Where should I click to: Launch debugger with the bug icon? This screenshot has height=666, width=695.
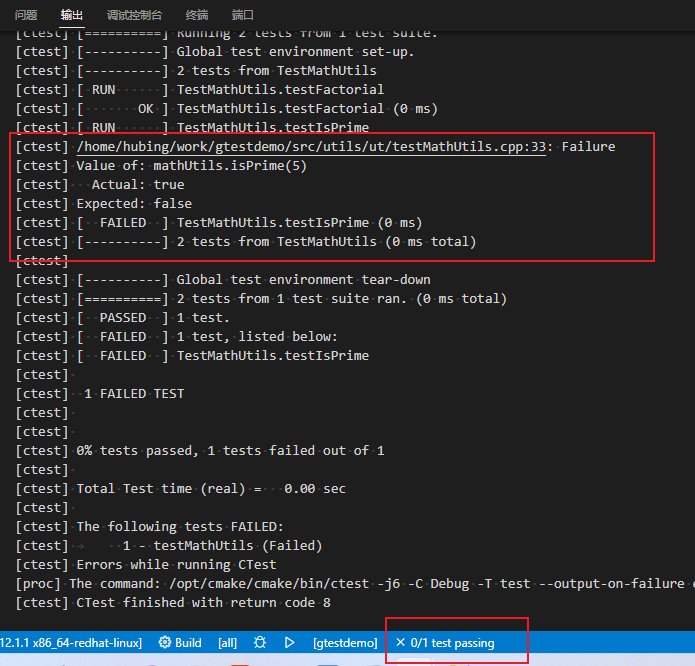[260, 643]
